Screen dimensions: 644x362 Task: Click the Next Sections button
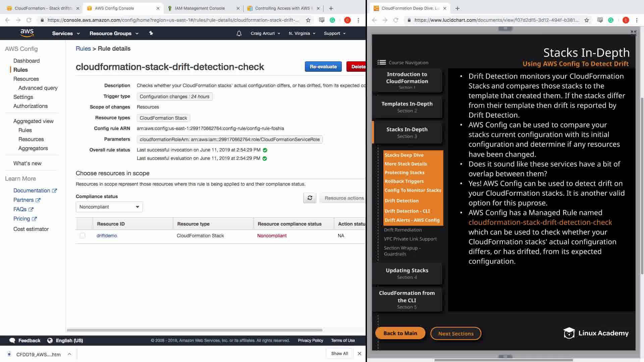tap(455, 334)
